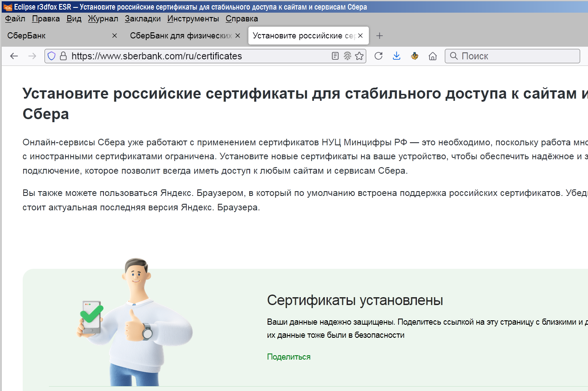Show site security info via padlock
This screenshot has height=391, width=588.
63,56
